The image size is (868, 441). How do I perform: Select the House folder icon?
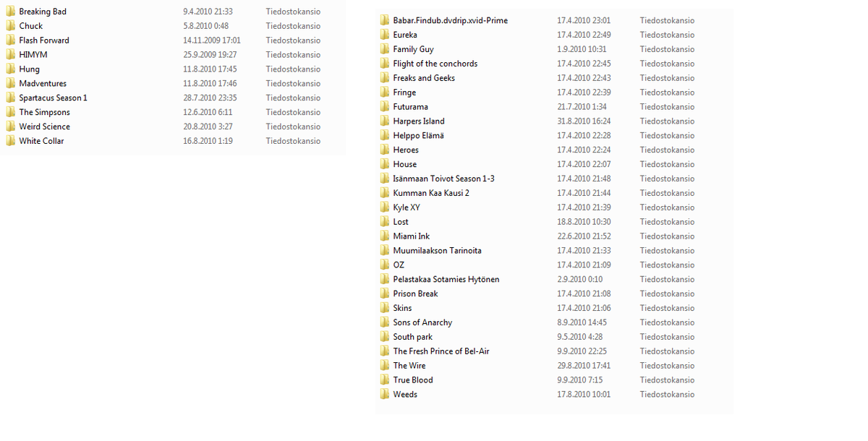[385, 164]
